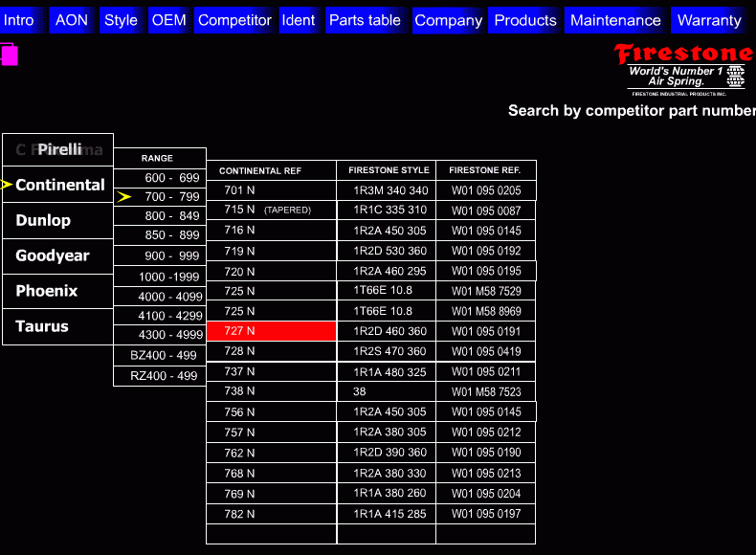Select range 4100 - 4299
Screen dimensions: 756x555
(x=160, y=316)
